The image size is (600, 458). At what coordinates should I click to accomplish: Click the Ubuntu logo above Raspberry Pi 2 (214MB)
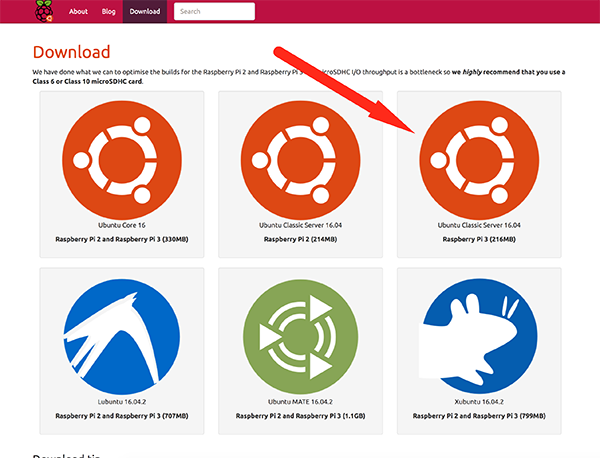pyautogui.click(x=300, y=160)
